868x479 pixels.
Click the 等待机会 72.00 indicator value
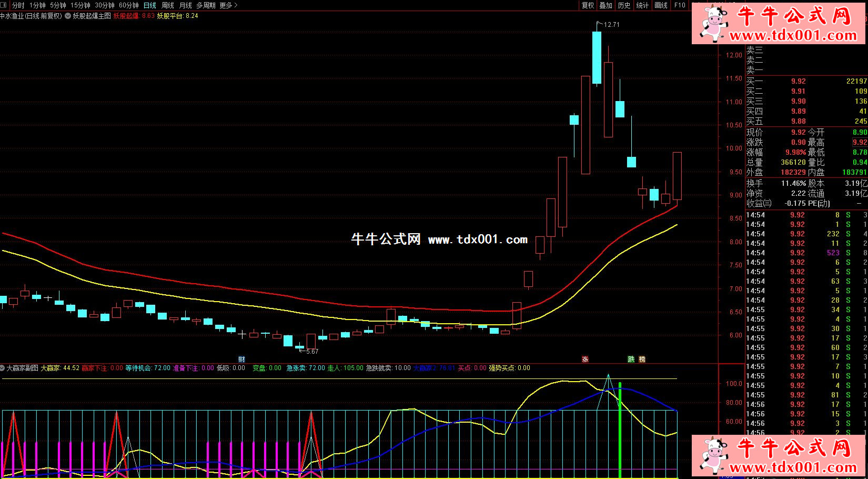click(x=148, y=368)
